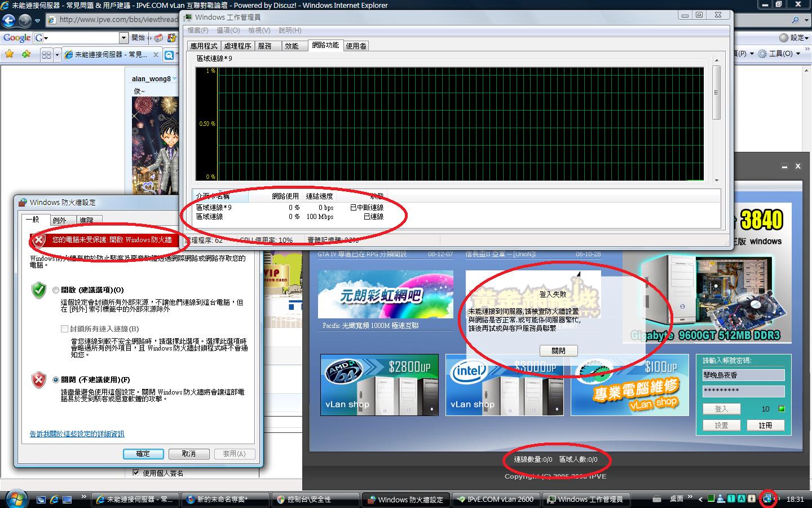This screenshot has height=508, width=812.
Task: Click the IE search magnifier icon
Action: click(796, 20)
